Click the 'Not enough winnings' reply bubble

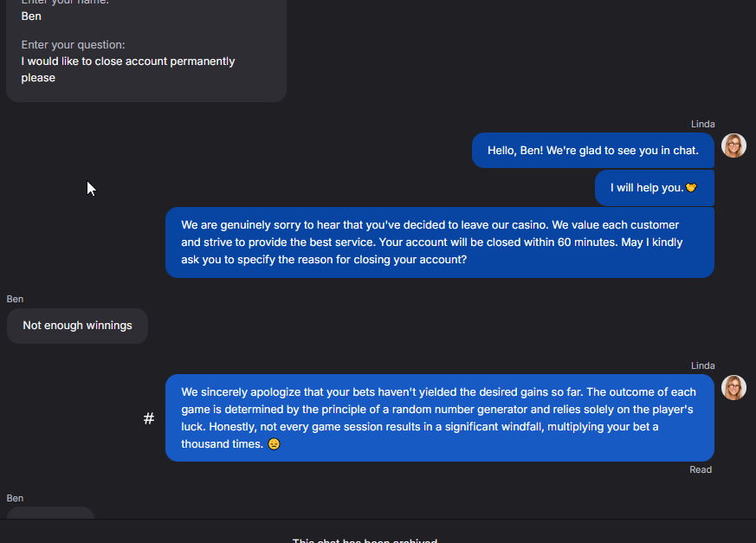(x=77, y=326)
